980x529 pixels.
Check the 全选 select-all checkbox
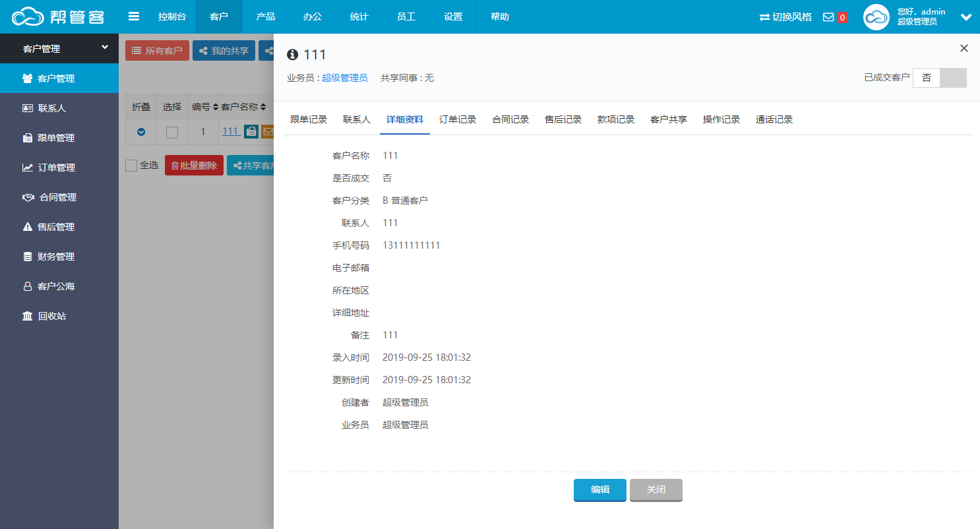[131, 165]
